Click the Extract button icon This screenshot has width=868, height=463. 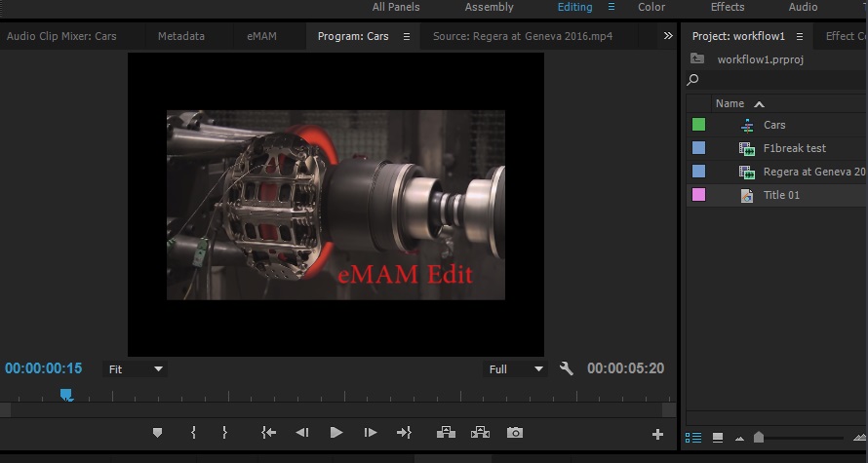(480, 433)
